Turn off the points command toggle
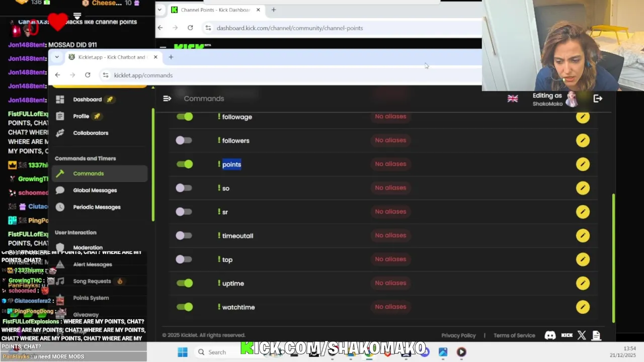Screen dimensions: 644x362 (185, 164)
